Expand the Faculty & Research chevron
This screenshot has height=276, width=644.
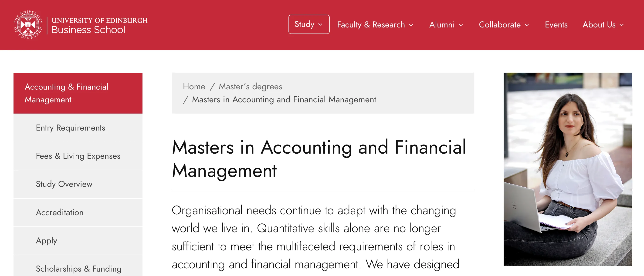pos(411,25)
